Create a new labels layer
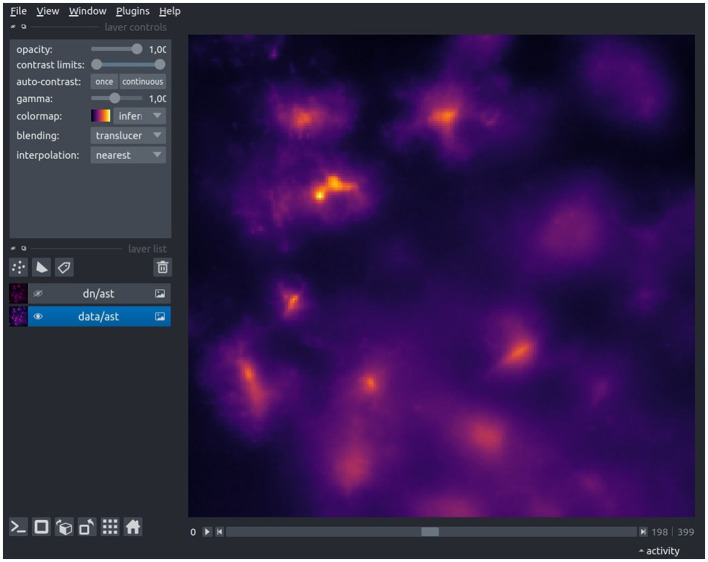Viewport: 708px width, 562px height. (64, 268)
